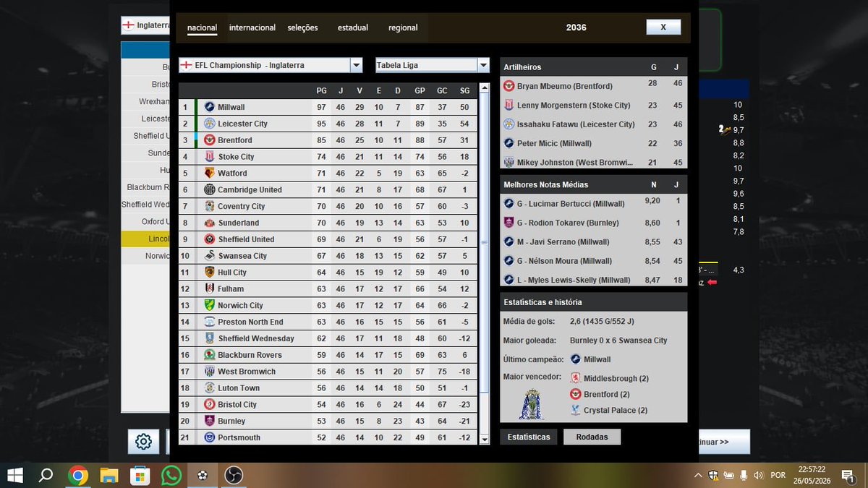Viewport: 868px width, 488px height.
Task: Click the league table vertical scrollbar
Action: [483, 264]
